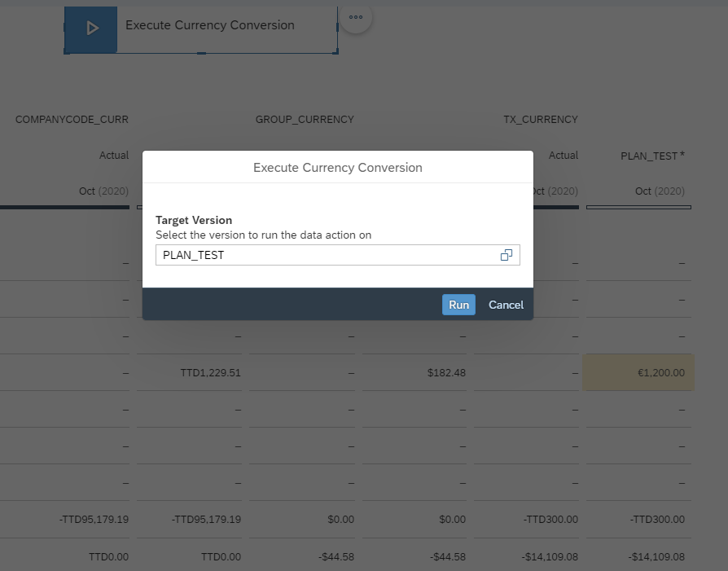Select the -$14,109.08 cell under PLAN_TEST

point(656,556)
